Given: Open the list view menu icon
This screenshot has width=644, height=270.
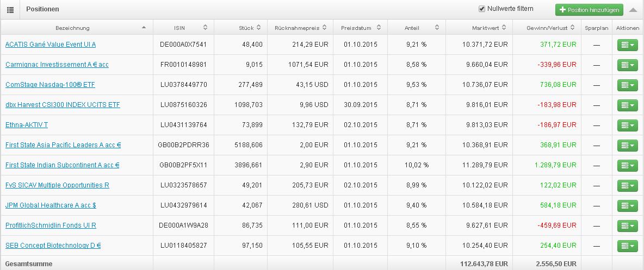Looking at the screenshot, I should point(10,10).
